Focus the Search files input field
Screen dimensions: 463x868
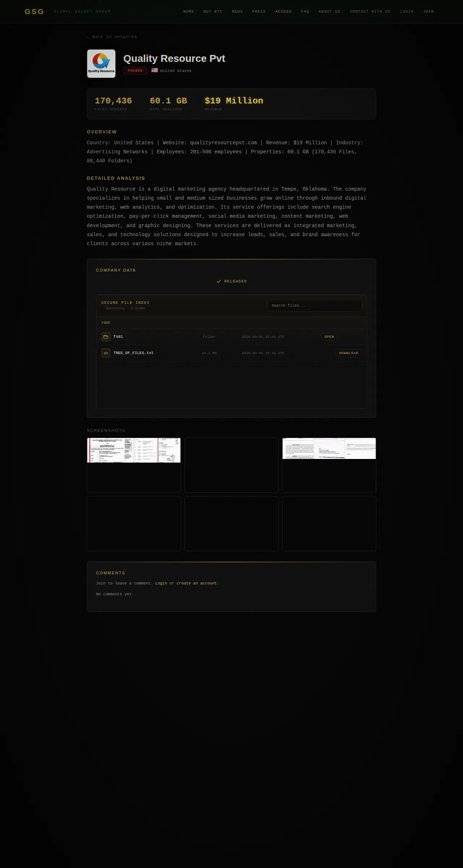pos(314,306)
